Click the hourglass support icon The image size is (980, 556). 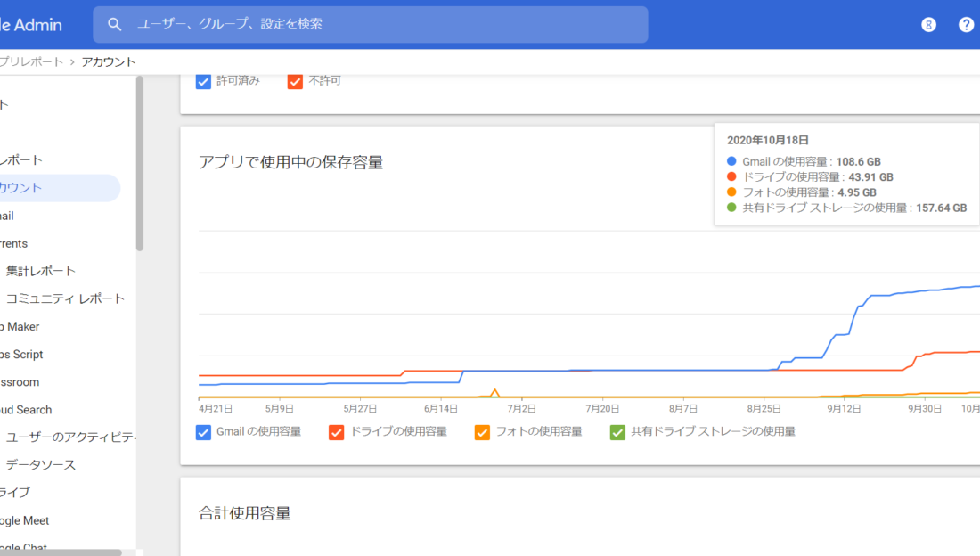[928, 24]
